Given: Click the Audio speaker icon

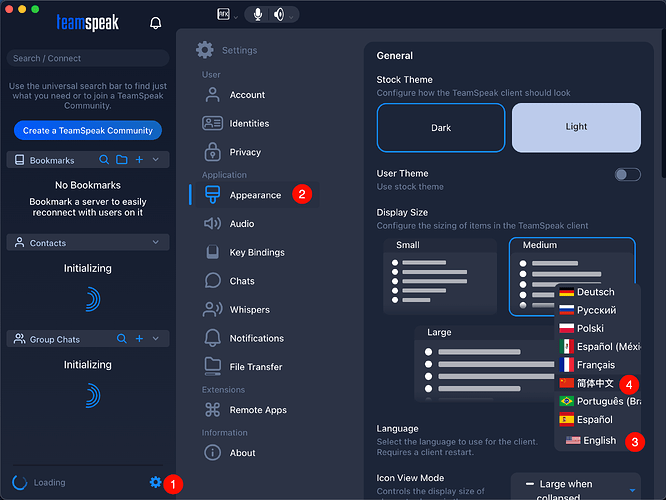Looking at the screenshot, I should 212,223.
